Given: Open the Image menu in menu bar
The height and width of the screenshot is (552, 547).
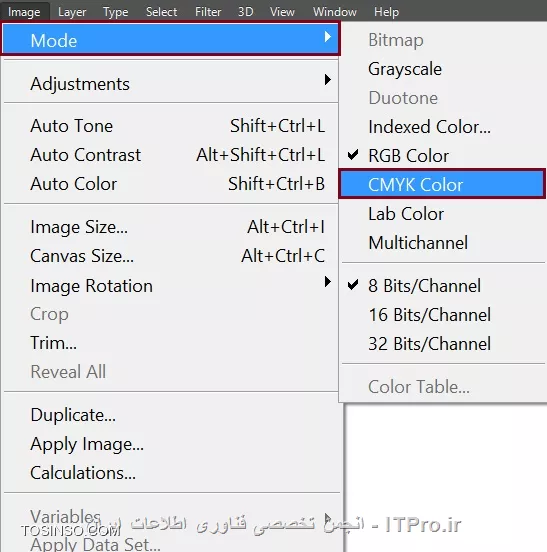Looking at the screenshot, I should tap(24, 12).
